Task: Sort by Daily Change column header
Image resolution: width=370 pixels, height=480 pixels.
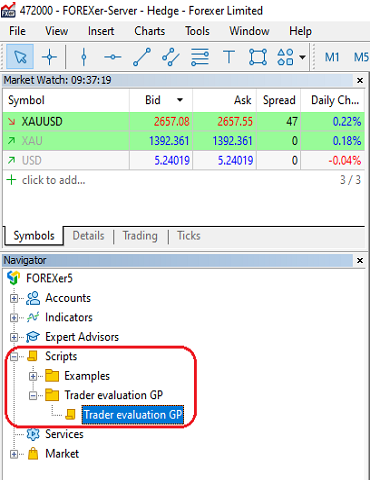Action: [333, 100]
